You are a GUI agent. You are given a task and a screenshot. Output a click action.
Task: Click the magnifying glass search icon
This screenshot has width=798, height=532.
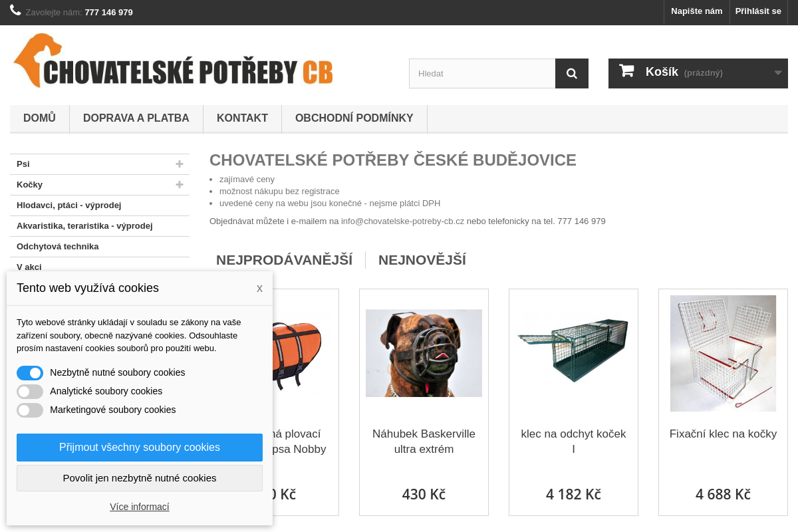click(x=571, y=73)
